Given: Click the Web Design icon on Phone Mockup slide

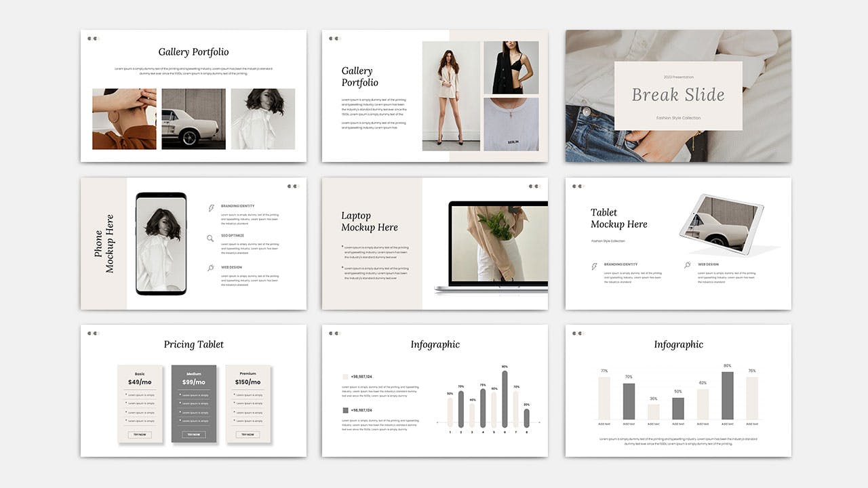Looking at the screenshot, I should click(x=211, y=268).
